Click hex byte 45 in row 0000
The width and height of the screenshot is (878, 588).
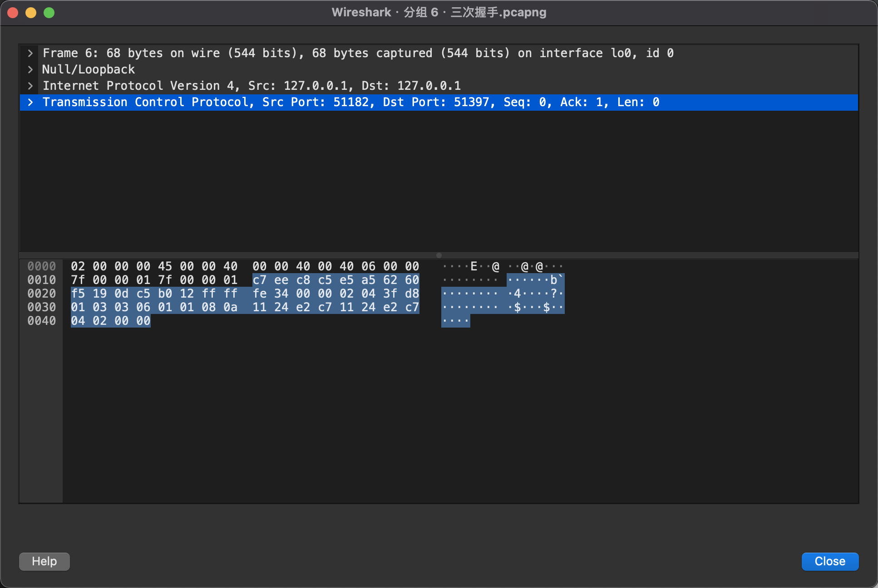coord(165,266)
